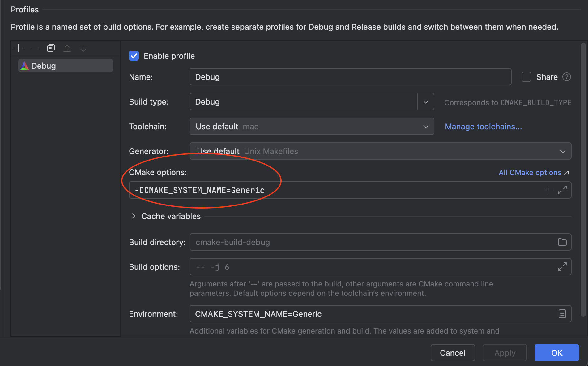Open the Build type dropdown
Image resolution: width=588 pixels, height=366 pixels.
(425, 102)
